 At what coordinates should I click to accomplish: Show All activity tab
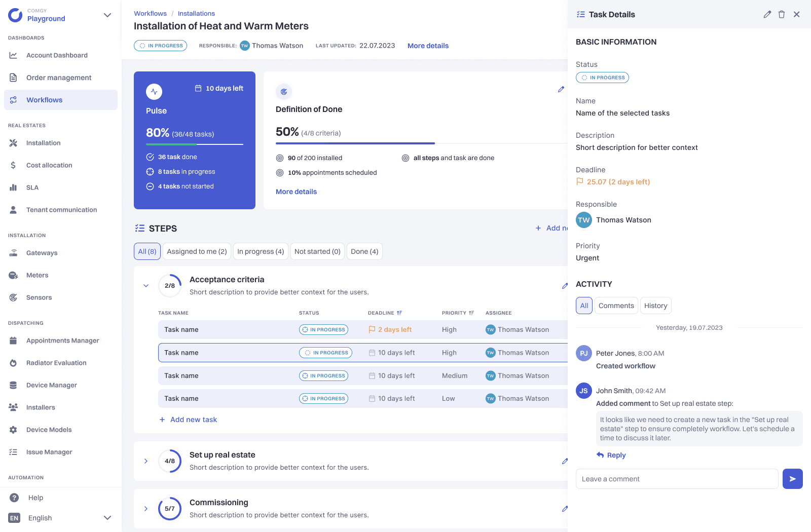click(584, 306)
